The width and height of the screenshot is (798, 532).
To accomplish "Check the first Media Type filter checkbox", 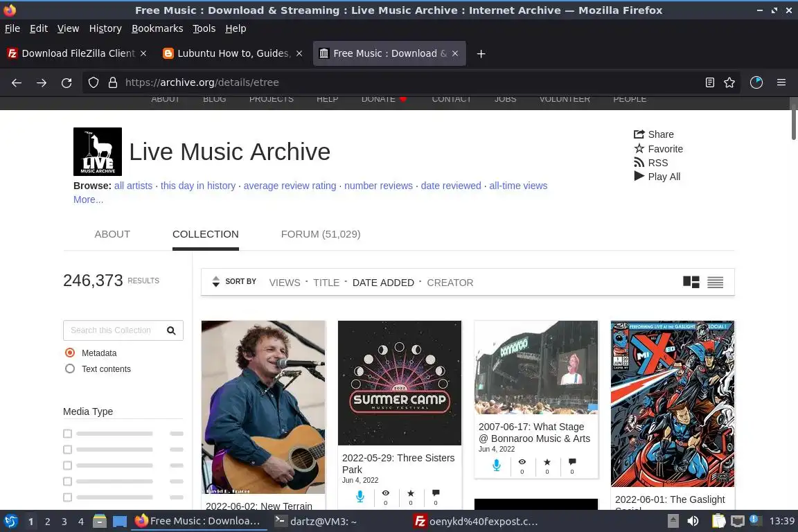I will point(67,434).
